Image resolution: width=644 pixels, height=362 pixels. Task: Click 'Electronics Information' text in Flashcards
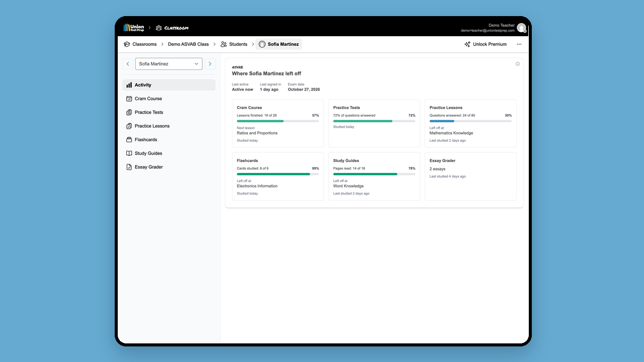click(x=257, y=186)
